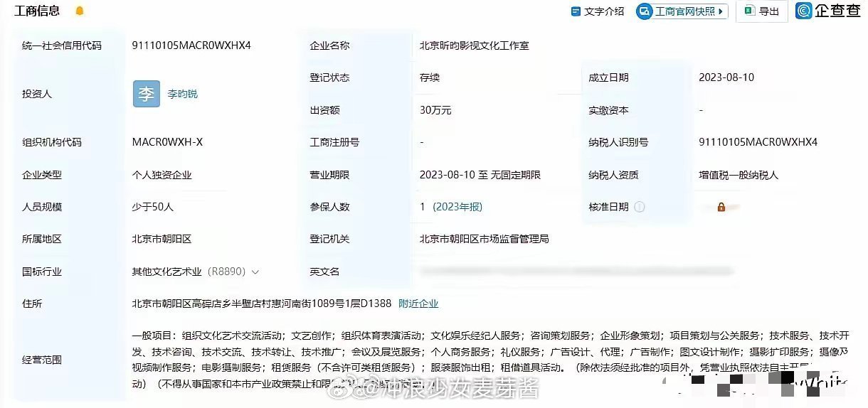Click the lock icon for 核准日期 value
The image size is (868, 408).
point(721,207)
